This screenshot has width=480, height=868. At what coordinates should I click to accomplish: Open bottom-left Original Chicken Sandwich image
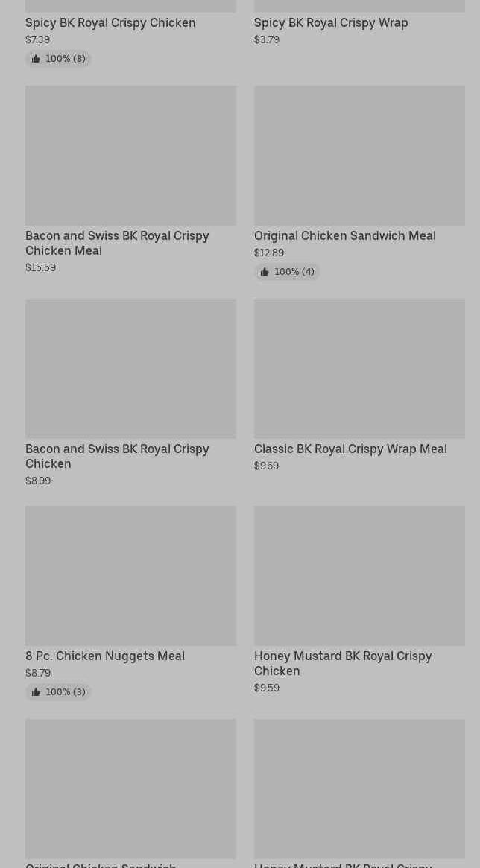(x=130, y=788)
